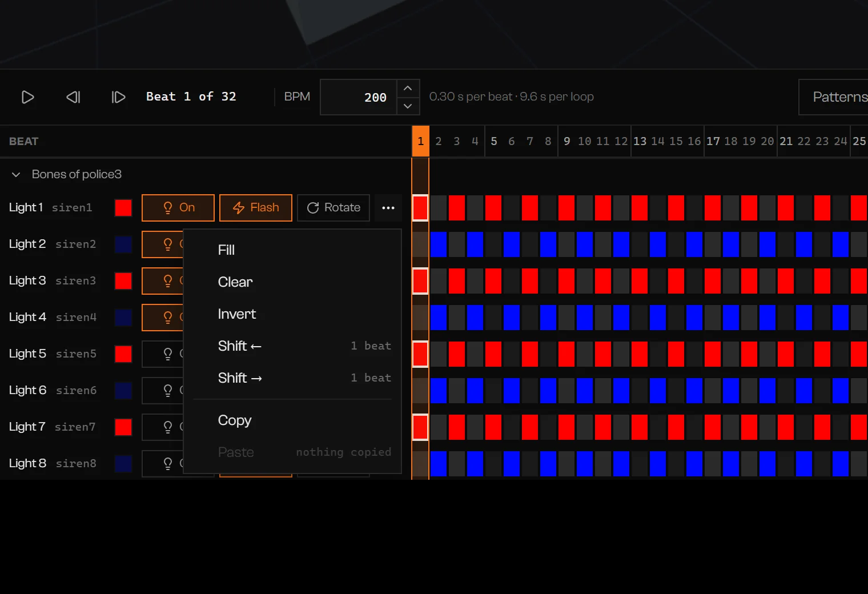This screenshot has height=594, width=868.
Task: Select Shift right 1 beat
Action: coord(292,378)
